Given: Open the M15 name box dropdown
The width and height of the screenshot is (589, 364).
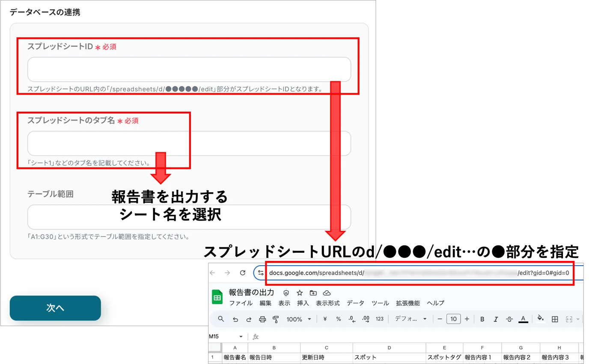Looking at the screenshot, I should pos(241,337).
